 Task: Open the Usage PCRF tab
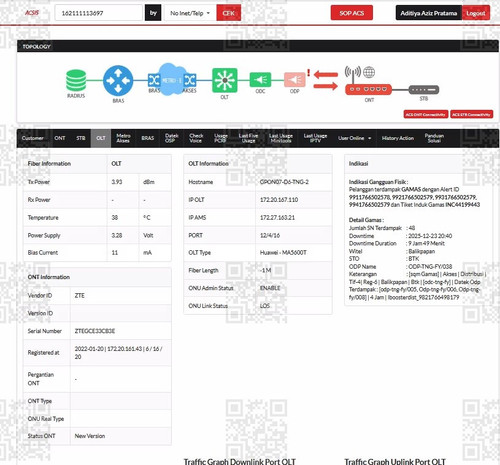click(x=221, y=138)
